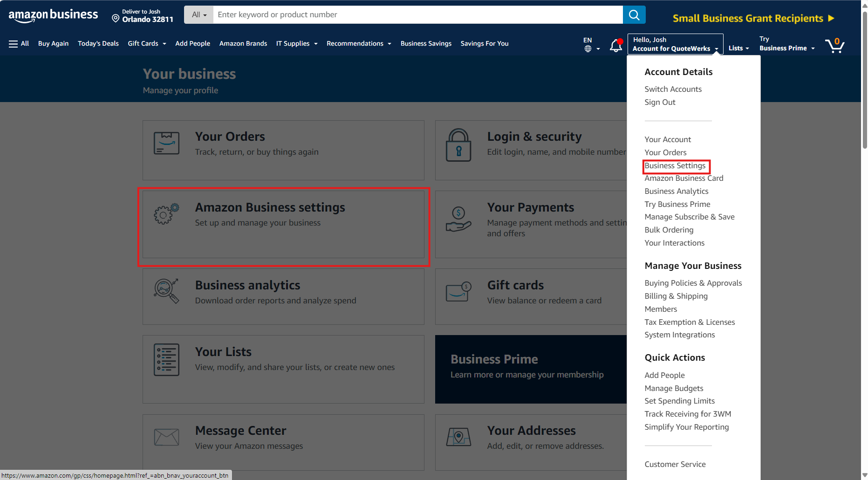Select Manage Subscribe & Save
The height and width of the screenshot is (480, 868).
tap(690, 217)
